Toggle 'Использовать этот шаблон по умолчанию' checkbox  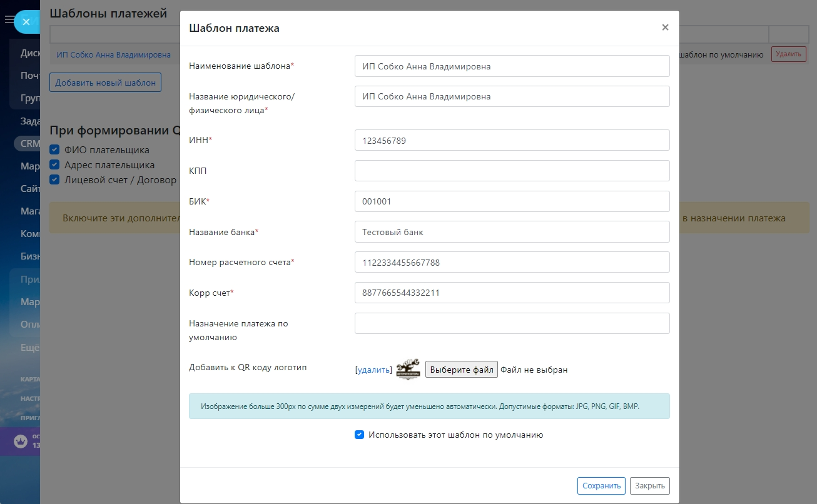[360, 435]
